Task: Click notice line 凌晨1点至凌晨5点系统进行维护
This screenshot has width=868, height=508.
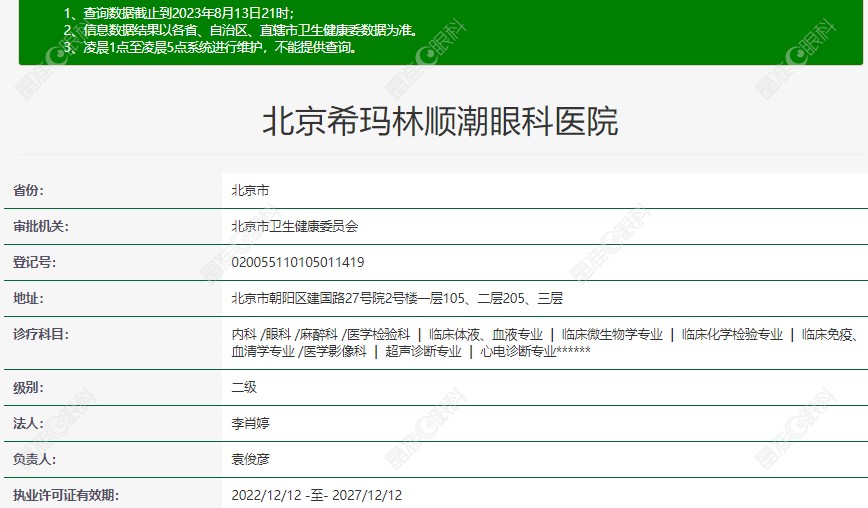Action: coord(210,47)
